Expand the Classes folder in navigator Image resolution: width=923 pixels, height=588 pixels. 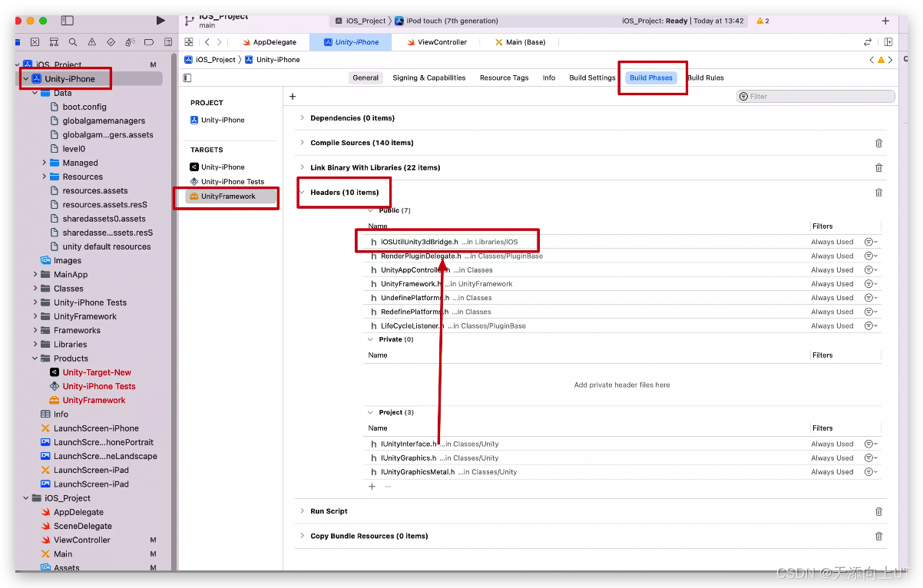coord(35,289)
